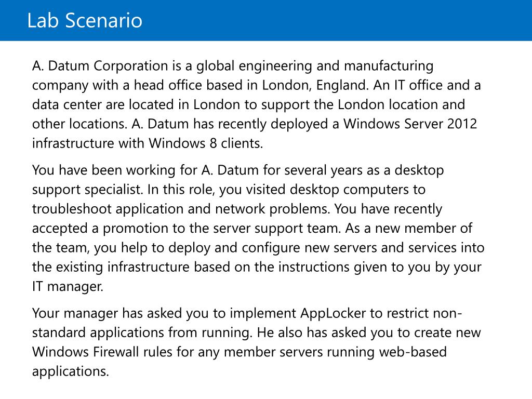Click the words "IT manager."
The width and height of the screenshot is (532, 399).
tap(68, 287)
